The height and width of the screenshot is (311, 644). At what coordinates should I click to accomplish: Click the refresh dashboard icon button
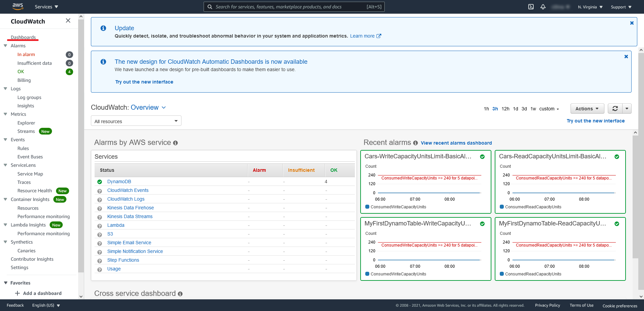(x=615, y=109)
